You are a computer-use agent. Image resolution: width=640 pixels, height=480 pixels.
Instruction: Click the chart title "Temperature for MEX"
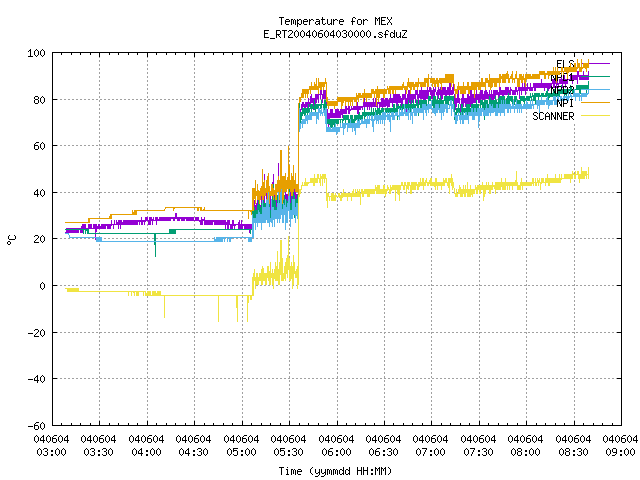click(x=335, y=21)
